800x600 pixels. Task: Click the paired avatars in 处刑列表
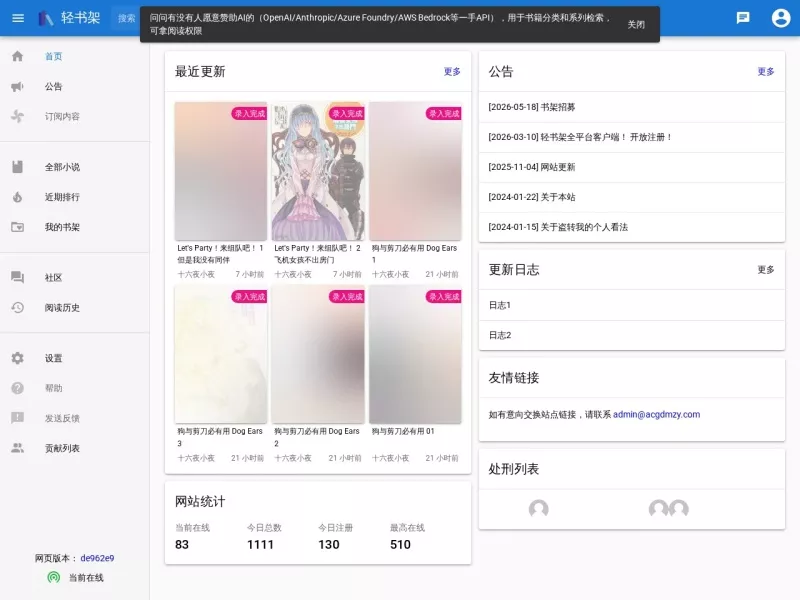tap(668, 509)
